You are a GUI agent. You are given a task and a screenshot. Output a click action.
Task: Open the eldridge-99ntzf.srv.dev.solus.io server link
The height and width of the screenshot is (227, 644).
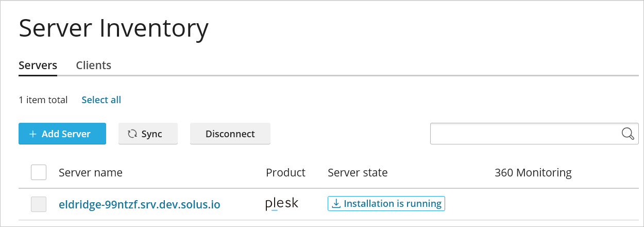[140, 205]
